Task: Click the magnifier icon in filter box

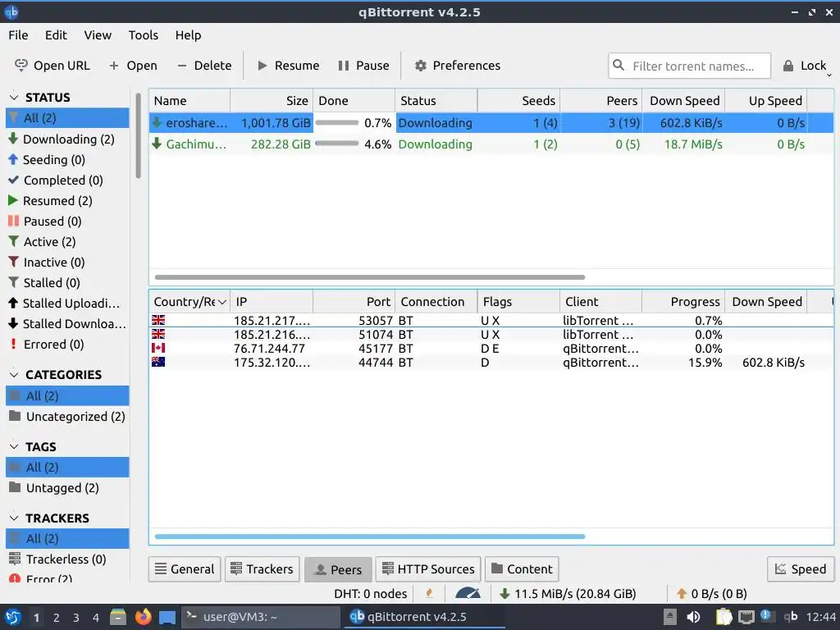Action: [x=619, y=65]
